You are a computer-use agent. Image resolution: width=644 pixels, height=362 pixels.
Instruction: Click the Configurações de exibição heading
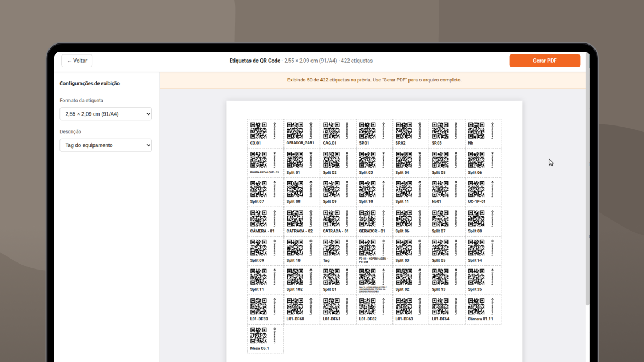90,83
